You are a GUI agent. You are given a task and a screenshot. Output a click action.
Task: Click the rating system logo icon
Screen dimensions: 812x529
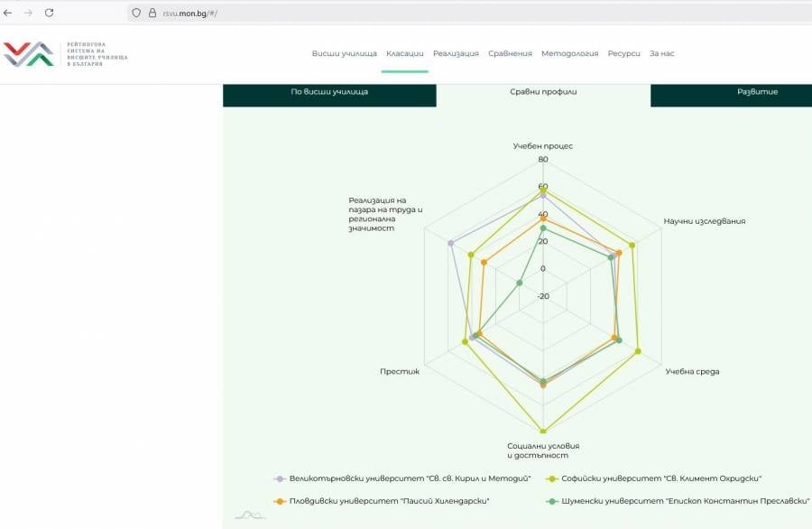tap(28, 54)
